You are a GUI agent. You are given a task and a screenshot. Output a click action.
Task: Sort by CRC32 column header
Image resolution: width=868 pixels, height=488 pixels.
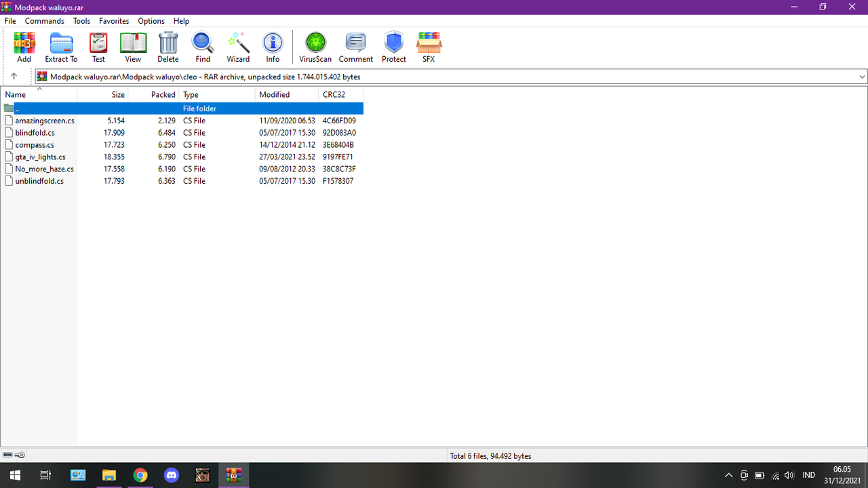(x=341, y=95)
